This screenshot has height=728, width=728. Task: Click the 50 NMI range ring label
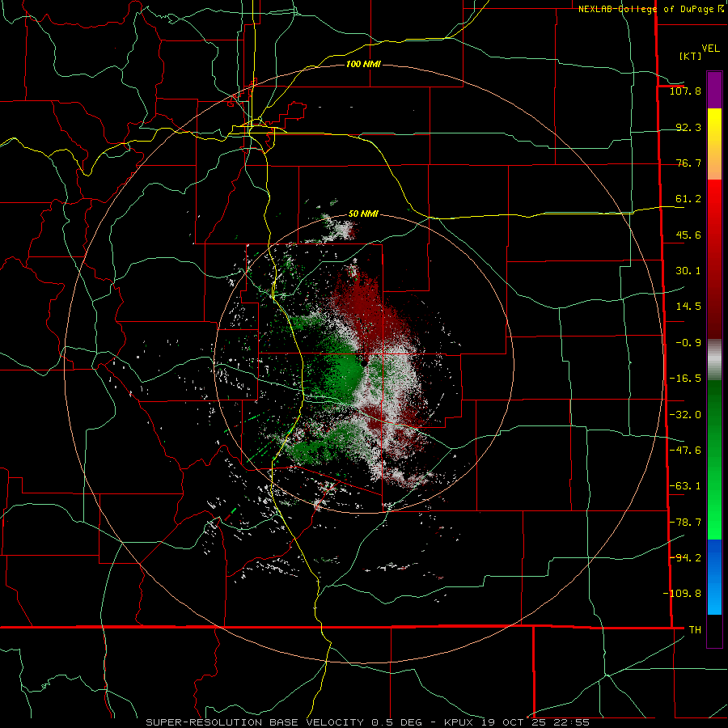point(363,214)
